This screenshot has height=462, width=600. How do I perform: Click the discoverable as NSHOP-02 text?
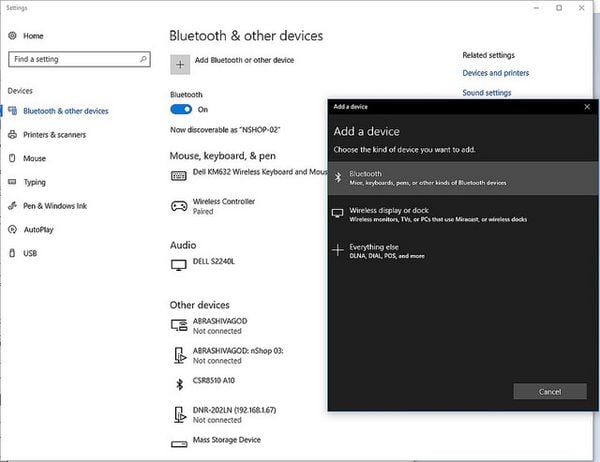[225, 130]
